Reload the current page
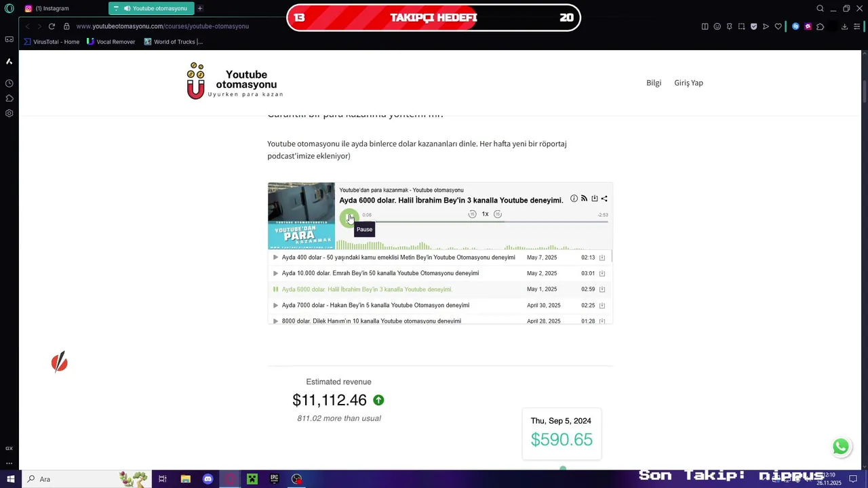The width and height of the screenshot is (868, 488). click(52, 26)
